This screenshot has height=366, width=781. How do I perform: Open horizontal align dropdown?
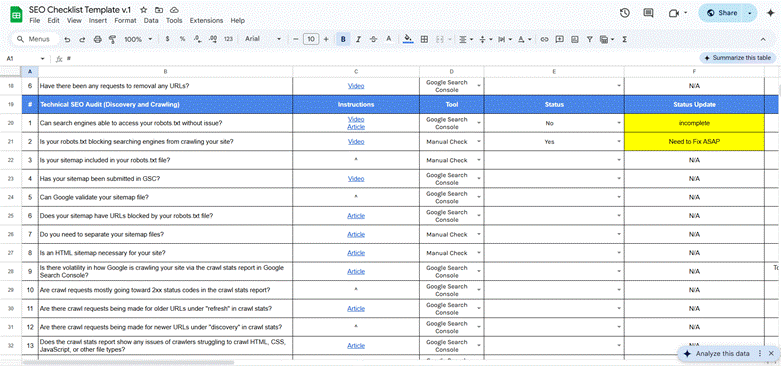(x=465, y=39)
